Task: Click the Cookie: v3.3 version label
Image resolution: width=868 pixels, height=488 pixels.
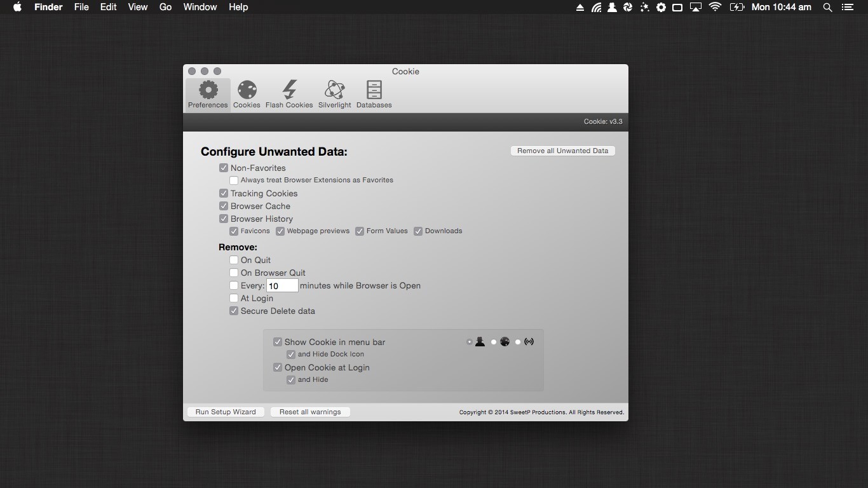Action: [603, 121]
